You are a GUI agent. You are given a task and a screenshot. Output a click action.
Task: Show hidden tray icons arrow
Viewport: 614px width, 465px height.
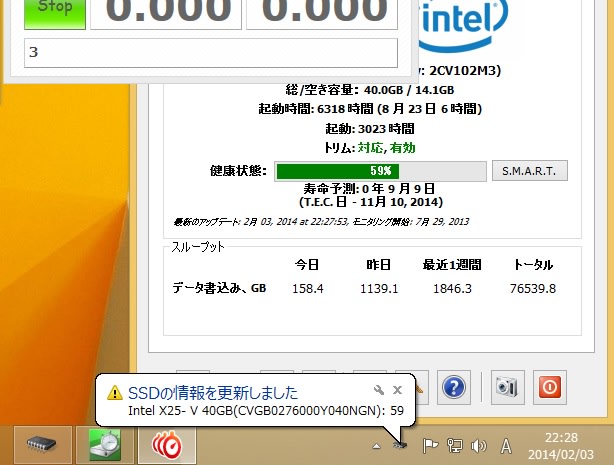click(376, 446)
